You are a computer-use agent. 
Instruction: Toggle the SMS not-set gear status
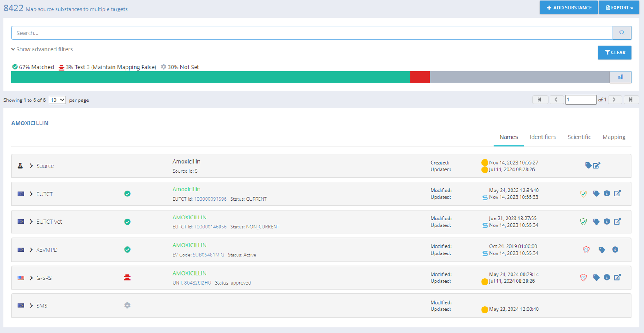coord(127,305)
